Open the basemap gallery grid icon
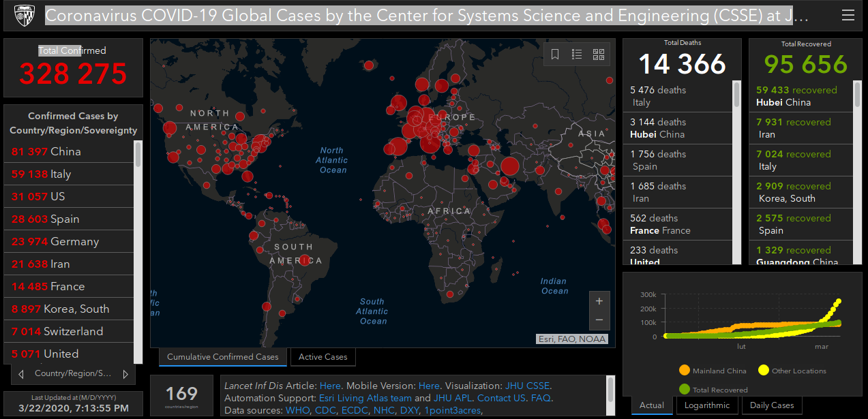This screenshot has width=868, height=419. (599, 55)
